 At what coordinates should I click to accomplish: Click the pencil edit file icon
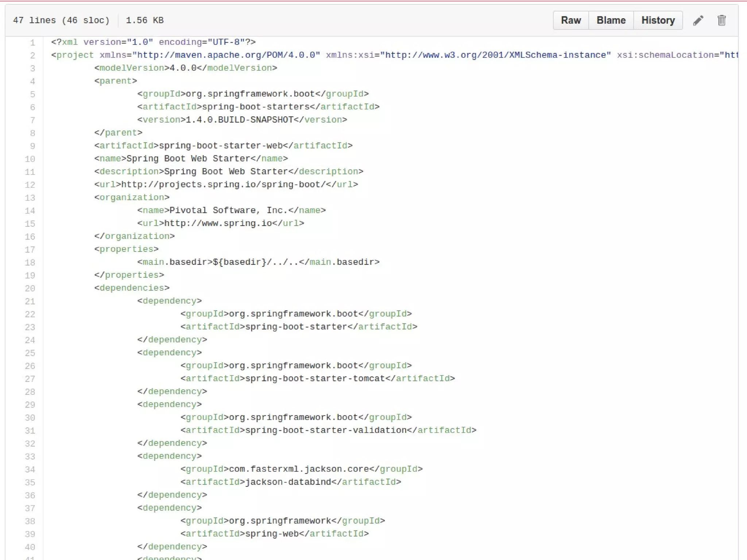[x=698, y=20]
